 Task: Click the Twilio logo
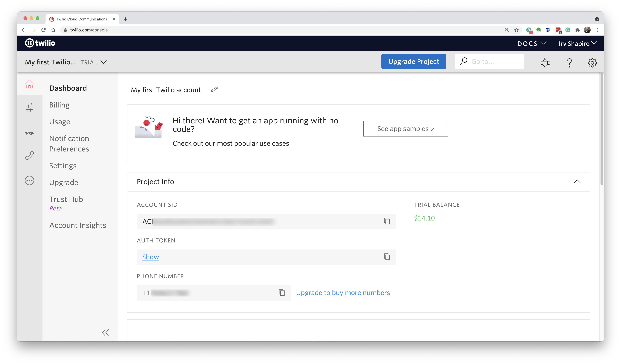[40, 43]
